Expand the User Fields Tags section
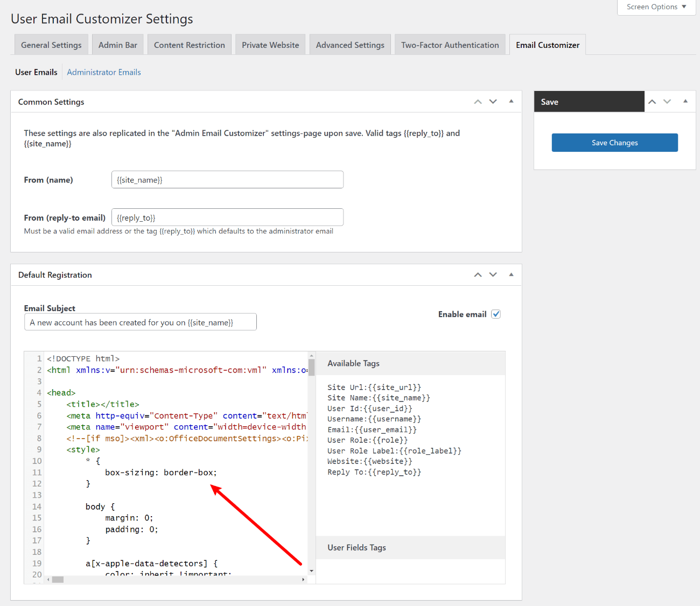Image resolution: width=700 pixels, height=606 pixels. 410,547
